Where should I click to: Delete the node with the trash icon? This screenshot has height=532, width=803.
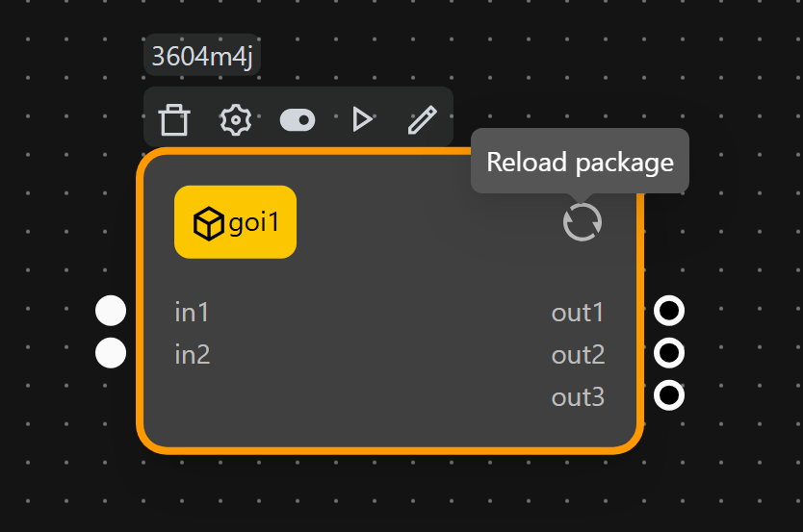[x=174, y=120]
